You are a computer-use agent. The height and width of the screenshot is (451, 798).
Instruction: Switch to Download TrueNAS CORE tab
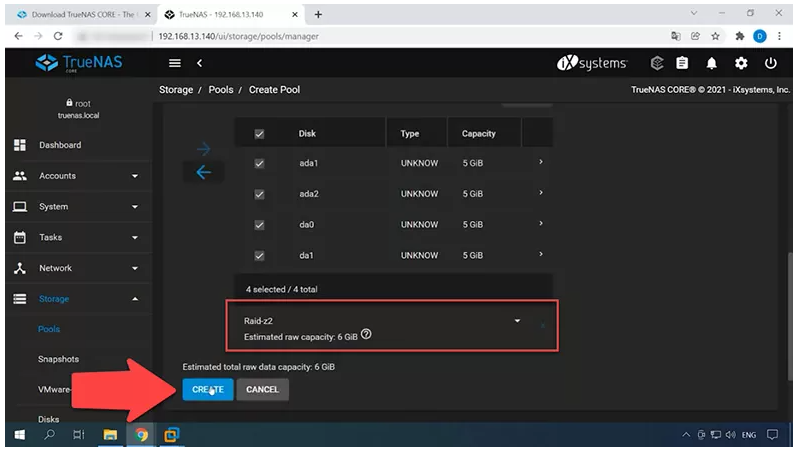pyautogui.click(x=83, y=15)
